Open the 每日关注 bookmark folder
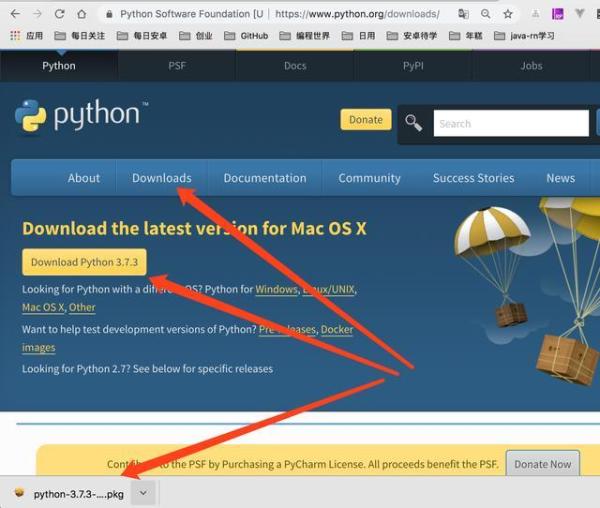The image size is (600, 508). point(80,36)
